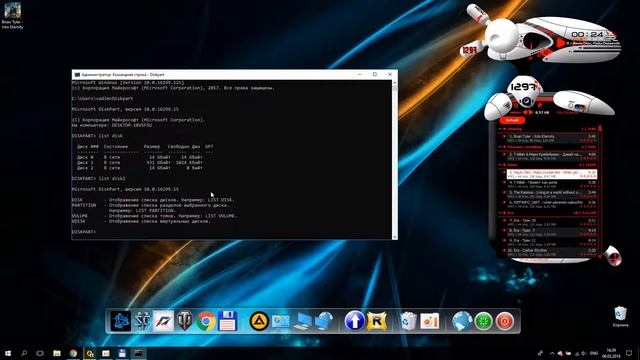Click the AIMP playlist vertical scrollbar

point(600,192)
